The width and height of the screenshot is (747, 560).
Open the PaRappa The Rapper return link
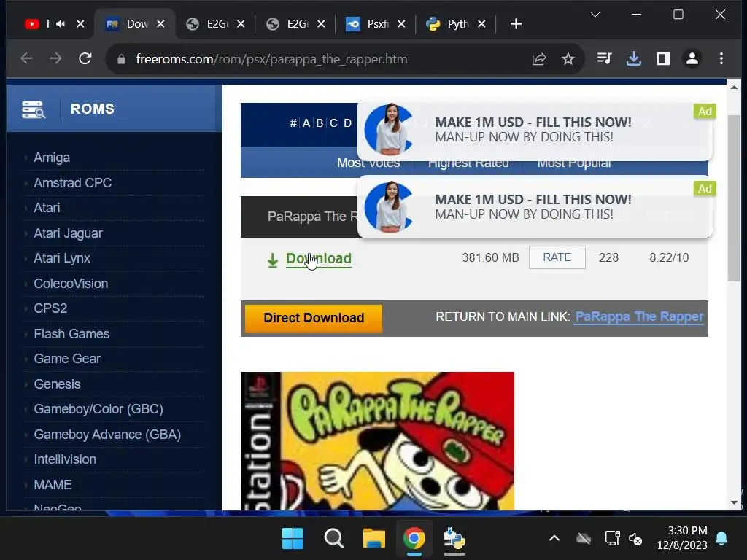coord(639,316)
